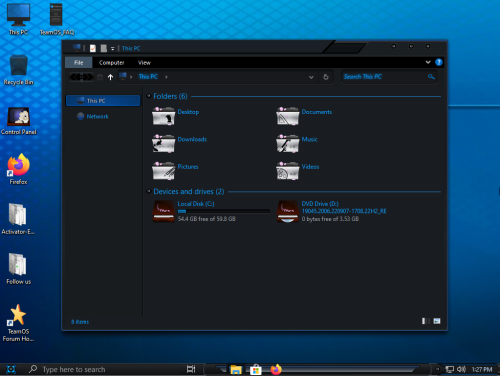Viewport: 500px width, 376px height.
Task: Open the recent locations dropdown
Action: (x=100, y=77)
